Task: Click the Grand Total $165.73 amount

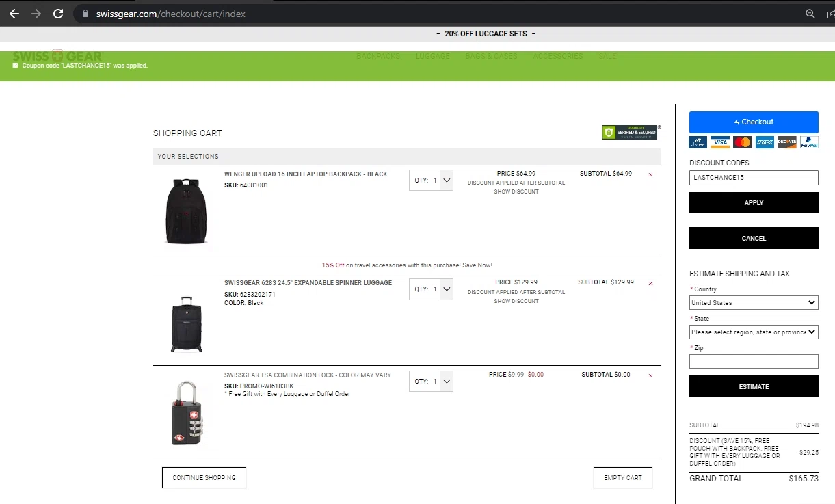Action: (x=804, y=479)
